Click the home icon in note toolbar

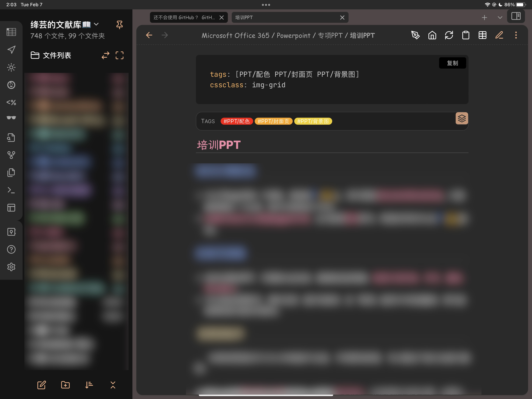point(432,35)
